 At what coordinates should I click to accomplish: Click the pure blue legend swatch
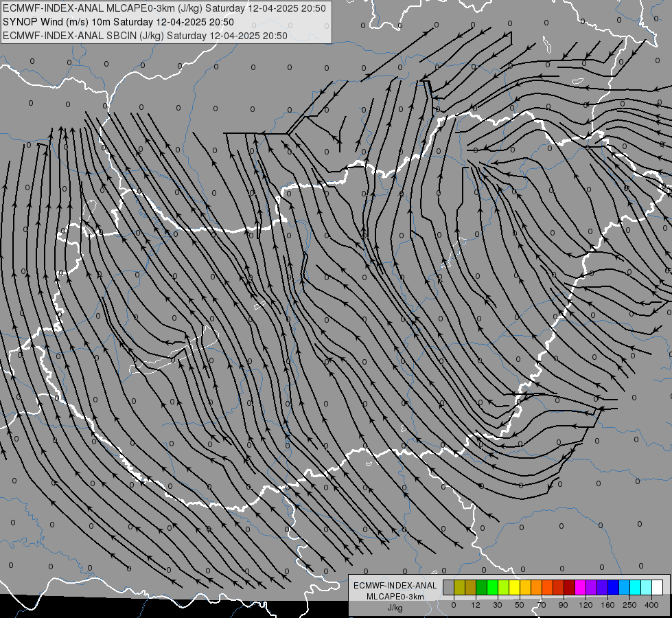click(614, 587)
